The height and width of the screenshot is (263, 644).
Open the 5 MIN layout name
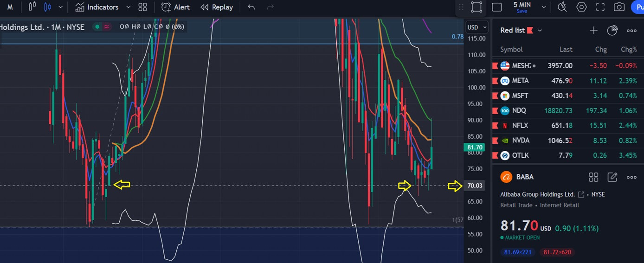click(x=522, y=5)
